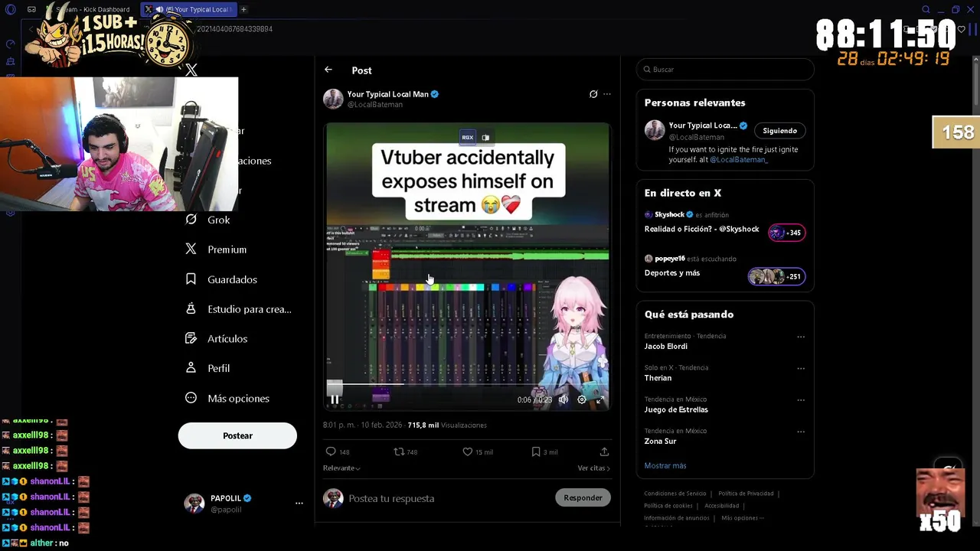
Task: Open the post's more options menu
Action: 607,94
